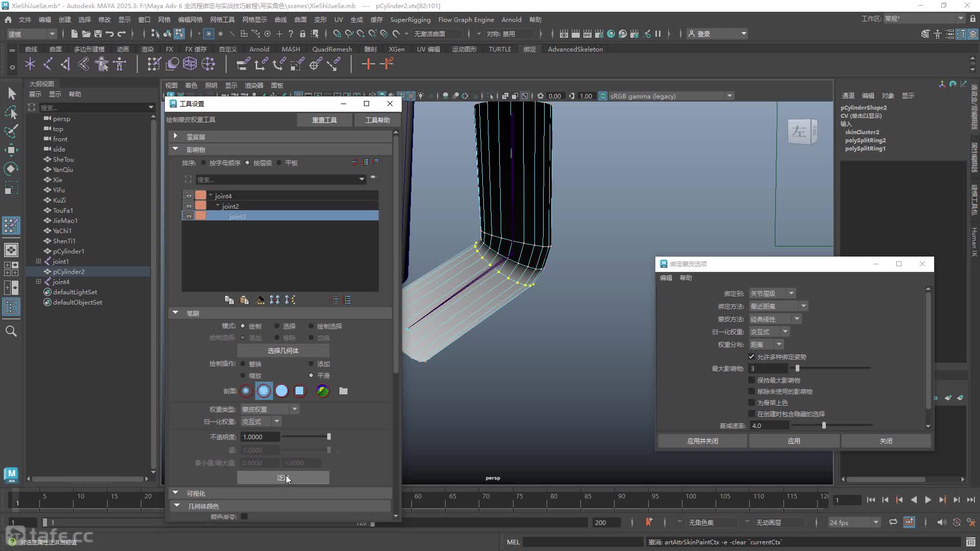Viewport: 980px width, 551px height.
Task: Click the 选择几何体 button
Action: point(283,350)
